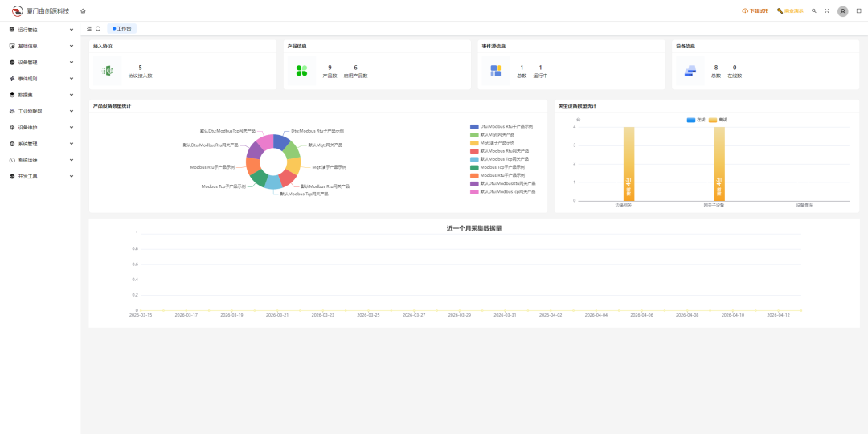This screenshot has height=434, width=868.
Task: Click the 下载试用 link
Action: (x=755, y=11)
